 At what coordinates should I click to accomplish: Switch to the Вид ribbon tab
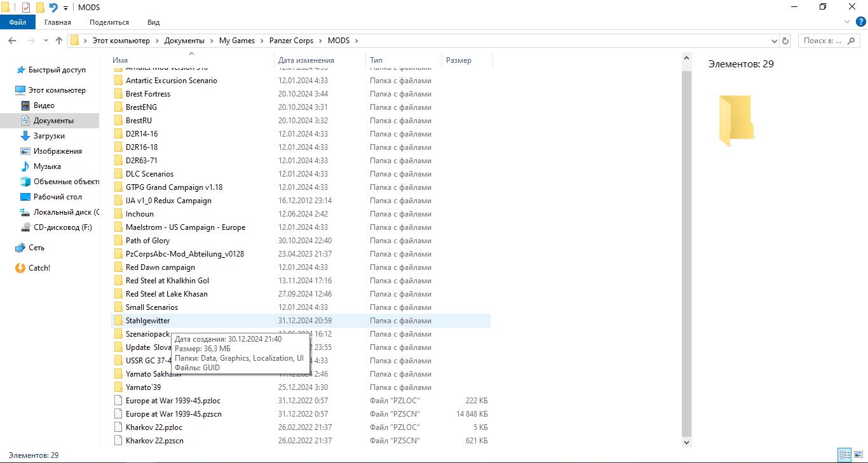153,22
